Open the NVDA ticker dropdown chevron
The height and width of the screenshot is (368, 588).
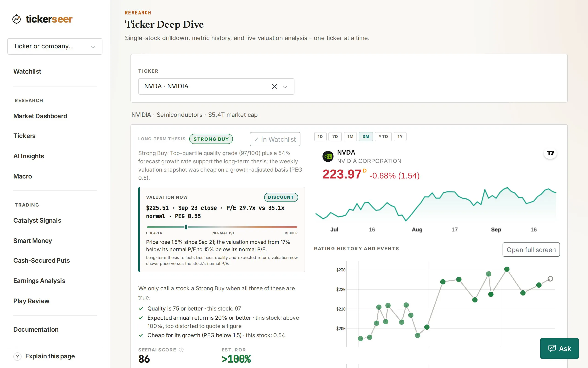tap(285, 87)
